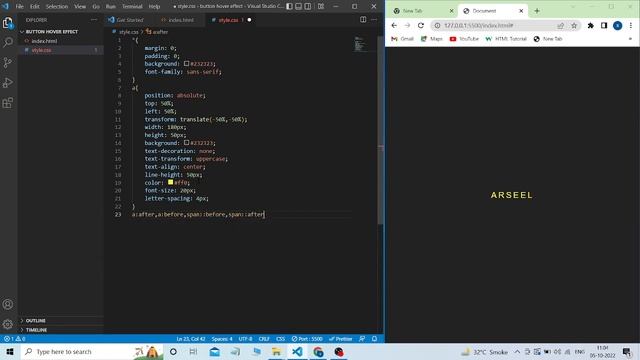Viewport: 640px width, 360px height.
Task: Split the editor right
Action: [363, 20]
